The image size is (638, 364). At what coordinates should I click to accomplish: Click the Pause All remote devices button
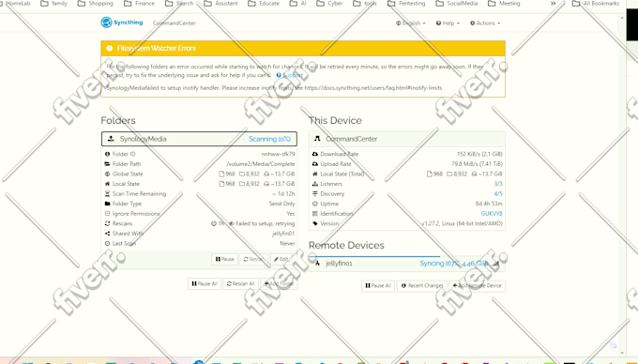click(x=378, y=285)
